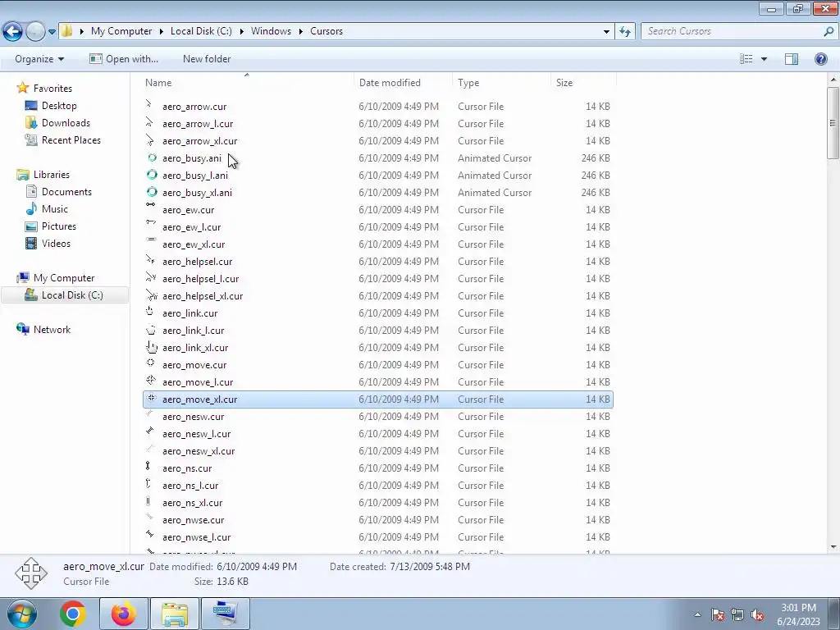Select the file name aero_nesw_xl.cur
The image size is (840, 630).
[x=199, y=451]
